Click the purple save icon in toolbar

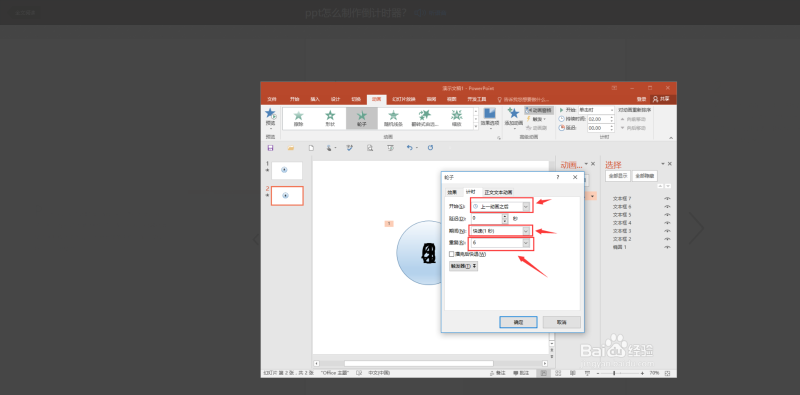(x=270, y=148)
